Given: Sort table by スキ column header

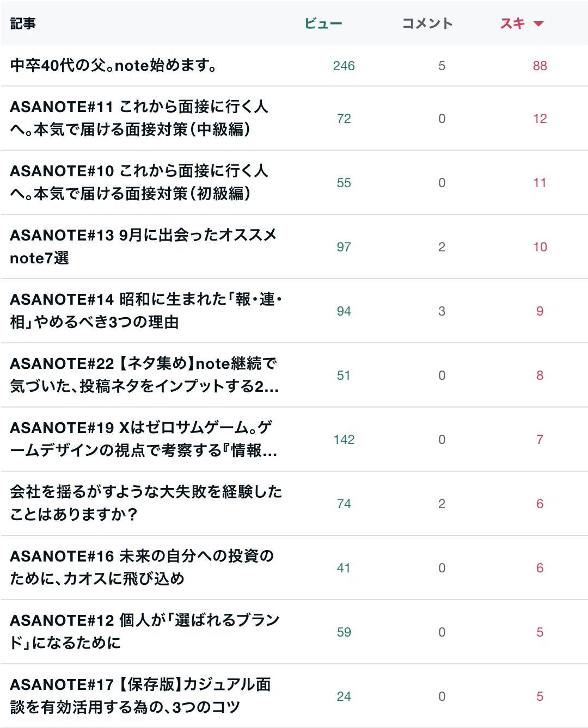Looking at the screenshot, I should (x=513, y=23).
